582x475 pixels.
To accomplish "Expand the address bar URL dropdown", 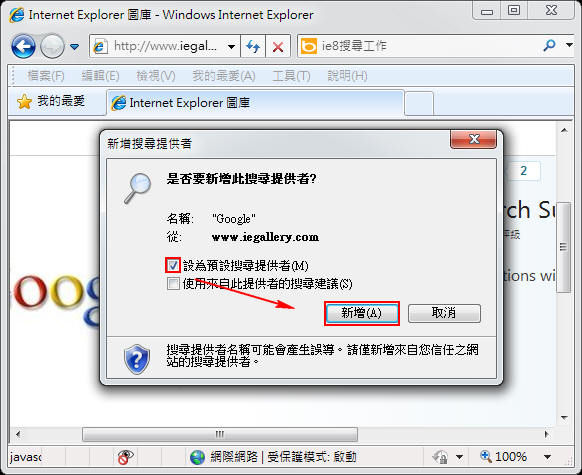I will click(232, 47).
